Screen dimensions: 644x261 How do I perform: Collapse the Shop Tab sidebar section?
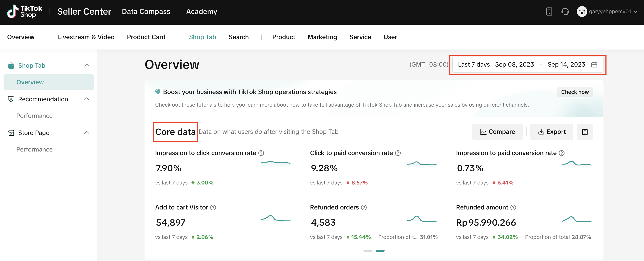pyautogui.click(x=87, y=65)
